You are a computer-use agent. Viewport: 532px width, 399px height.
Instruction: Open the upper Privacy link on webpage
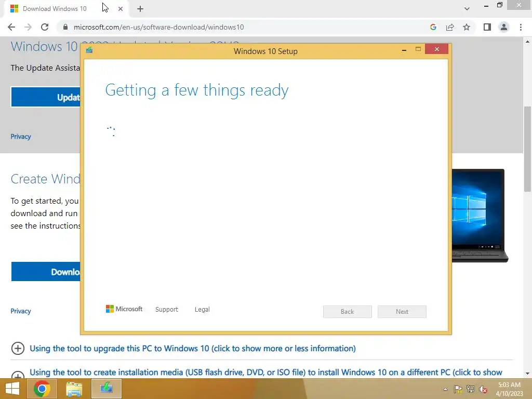coord(21,137)
